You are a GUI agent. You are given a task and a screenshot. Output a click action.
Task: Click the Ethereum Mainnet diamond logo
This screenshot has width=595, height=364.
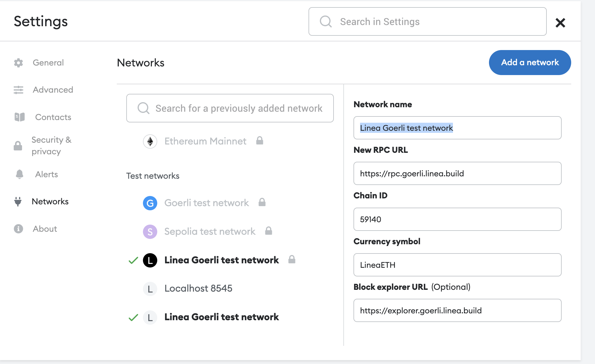pos(150,141)
